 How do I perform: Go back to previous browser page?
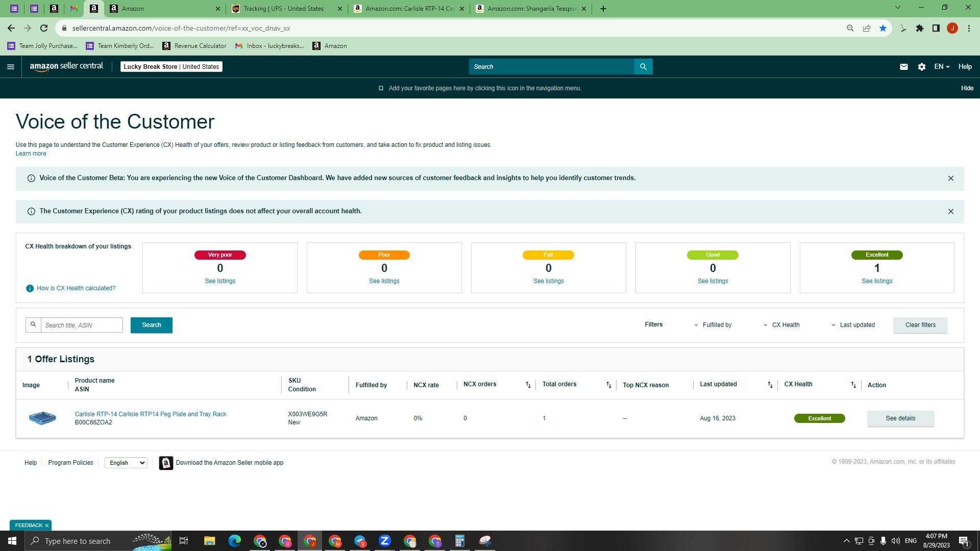pos(11,28)
